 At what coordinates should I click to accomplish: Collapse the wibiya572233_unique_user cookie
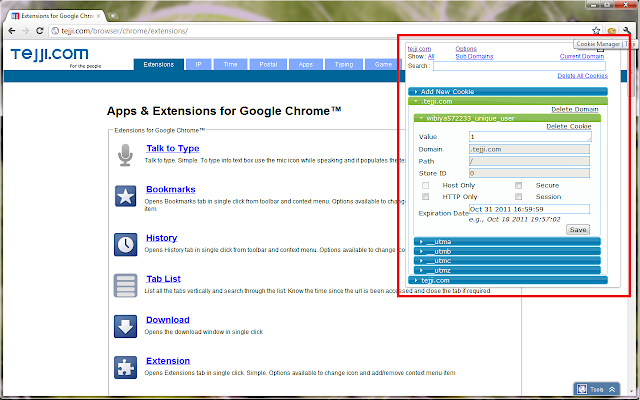507,118
